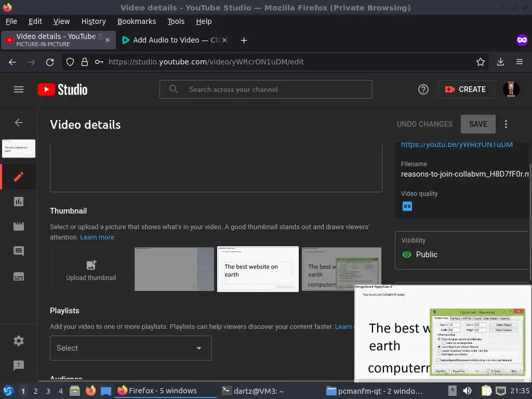Open the View menu
Viewport: 532px width, 399px height.
(x=61, y=21)
